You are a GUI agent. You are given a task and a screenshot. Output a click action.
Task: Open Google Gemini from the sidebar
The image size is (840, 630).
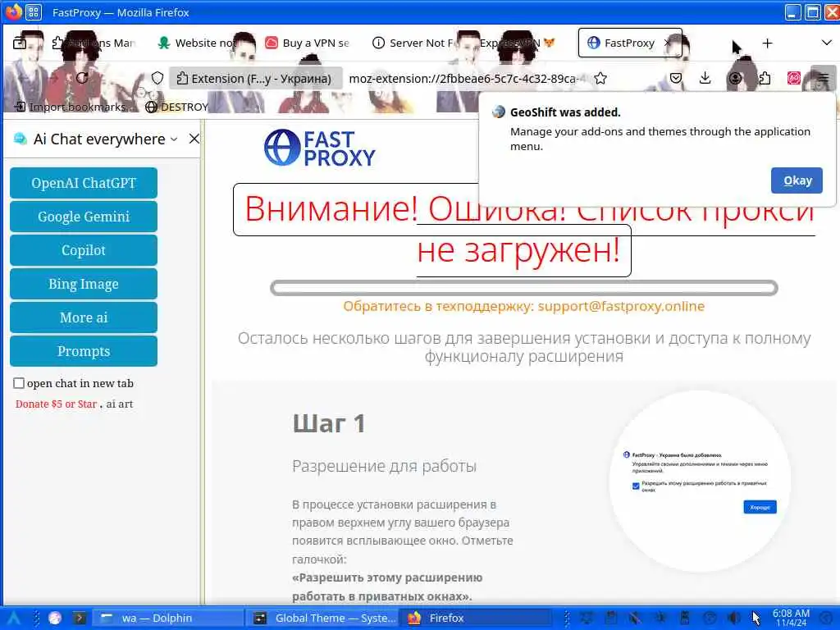click(84, 217)
